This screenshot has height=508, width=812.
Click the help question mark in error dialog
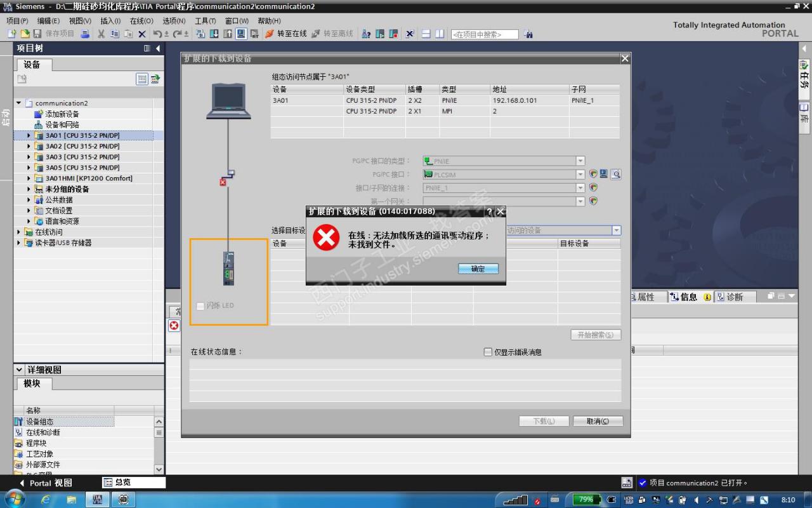489,211
